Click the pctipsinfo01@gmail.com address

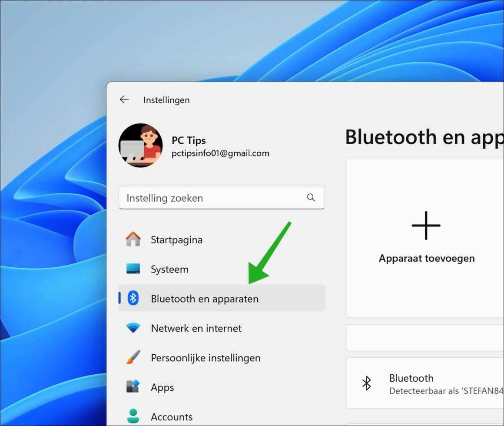point(220,153)
